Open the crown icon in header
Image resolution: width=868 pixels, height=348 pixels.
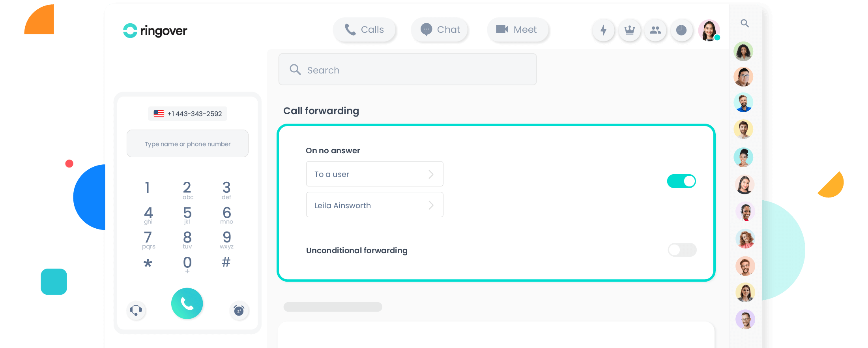629,30
